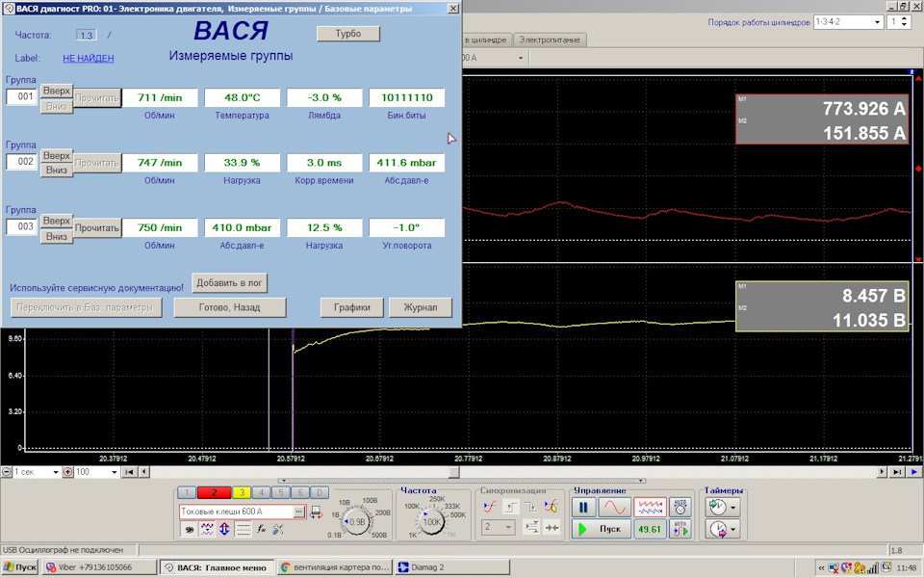
Task: Open the Viber taskbar item
Action: pos(98,567)
